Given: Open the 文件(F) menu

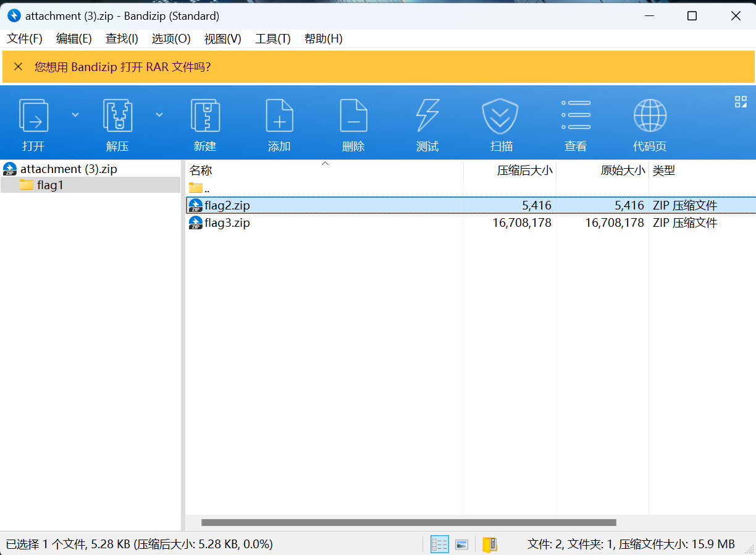Looking at the screenshot, I should (x=25, y=39).
